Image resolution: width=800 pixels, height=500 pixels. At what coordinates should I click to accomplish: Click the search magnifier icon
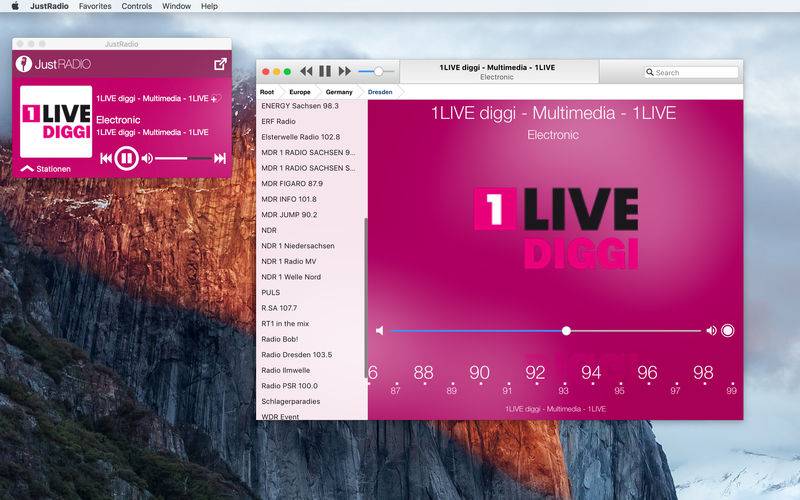(650, 72)
